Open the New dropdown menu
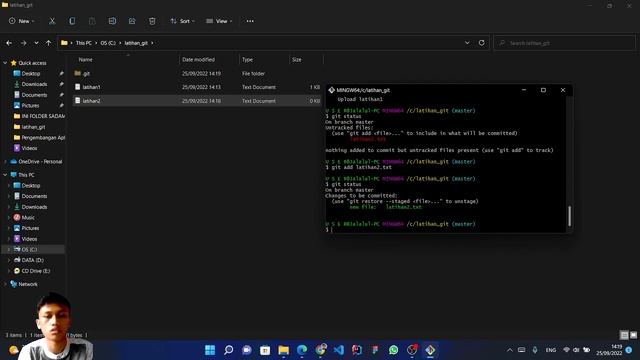This screenshot has width=640, height=360. click(22, 21)
